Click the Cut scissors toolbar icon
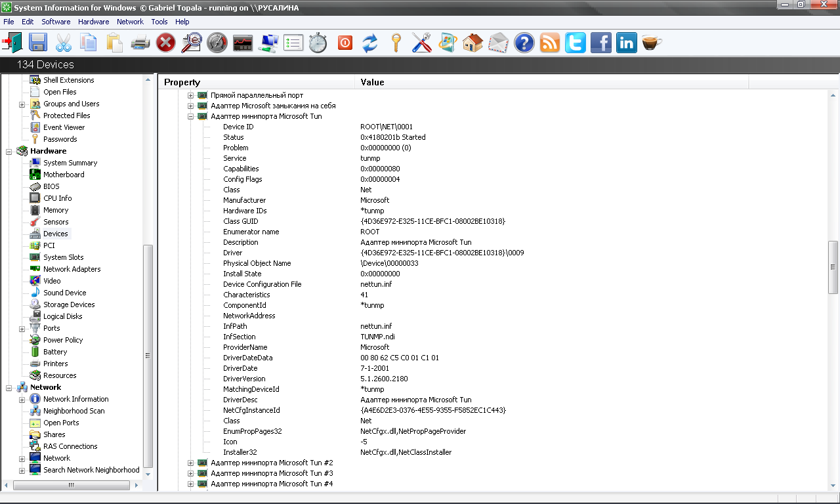Screen dimensions: 840x504 63,43
